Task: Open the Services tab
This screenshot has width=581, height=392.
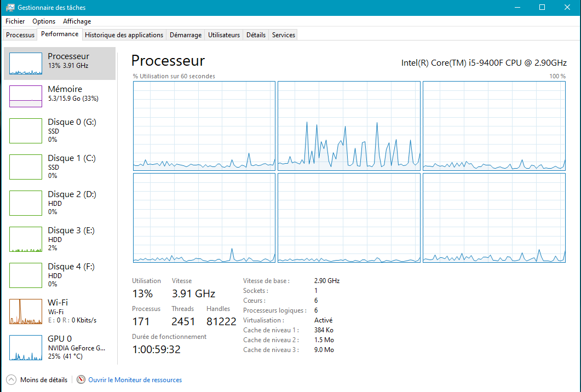Action: point(284,35)
